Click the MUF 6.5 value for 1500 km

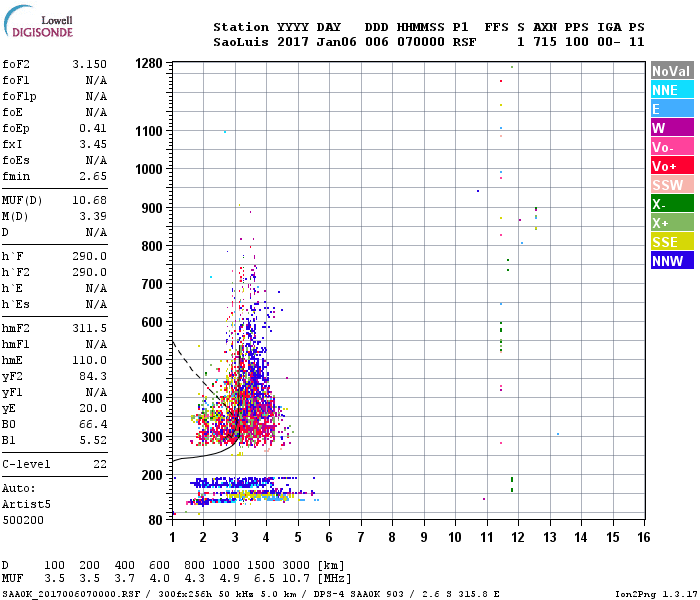264,579
